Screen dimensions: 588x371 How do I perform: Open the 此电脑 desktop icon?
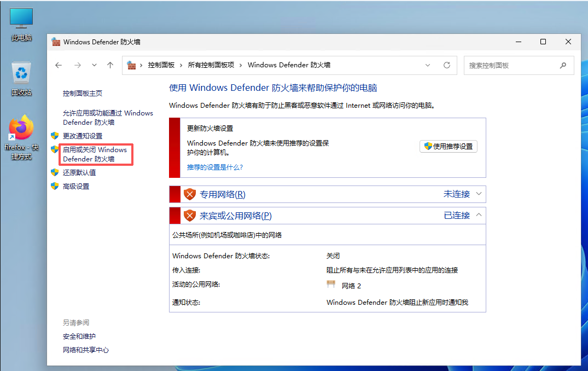21,25
